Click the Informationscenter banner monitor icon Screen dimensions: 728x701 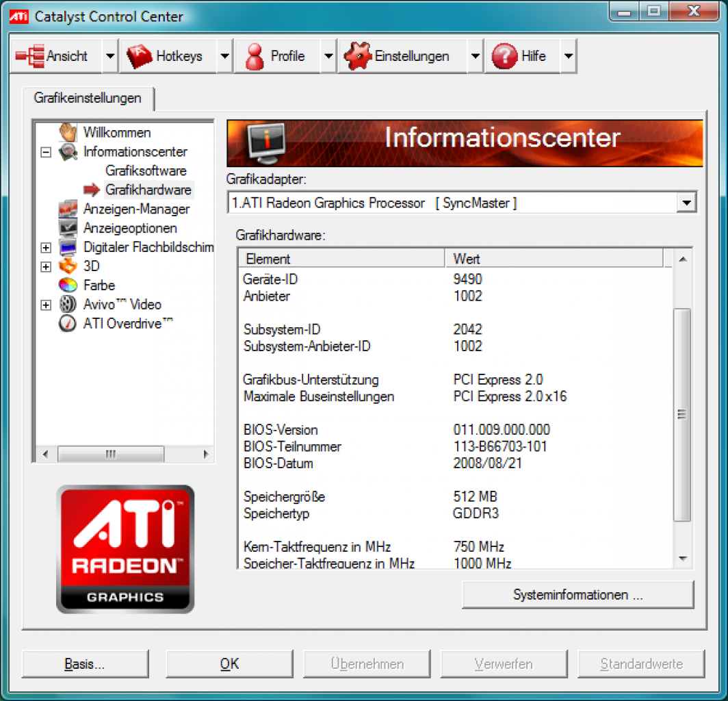(x=267, y=142)
